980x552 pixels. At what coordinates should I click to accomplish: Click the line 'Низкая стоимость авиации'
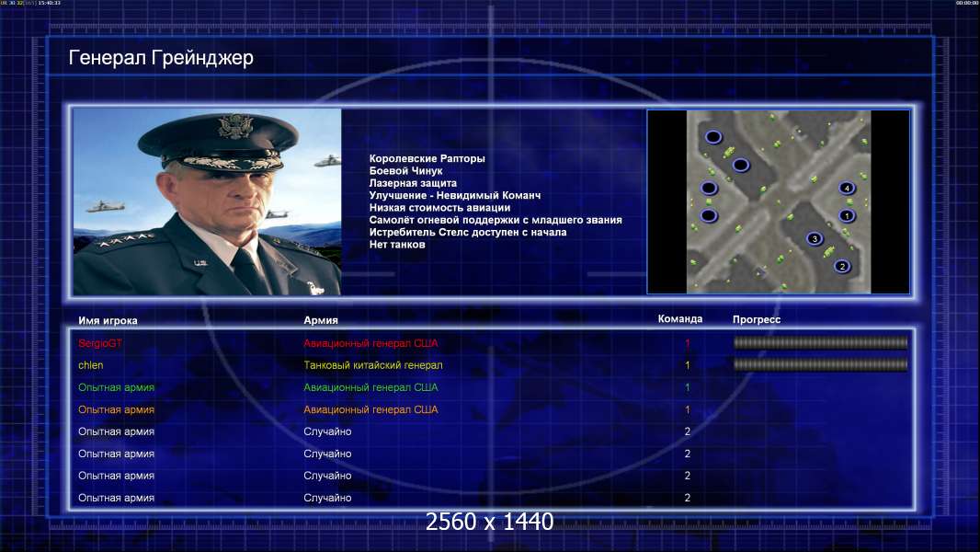(439, 208)
